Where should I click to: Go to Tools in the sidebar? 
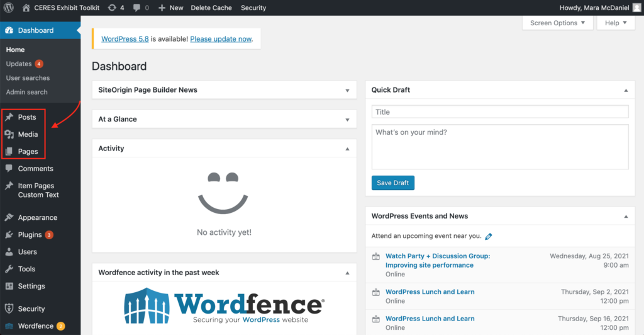tap(26, 269)
